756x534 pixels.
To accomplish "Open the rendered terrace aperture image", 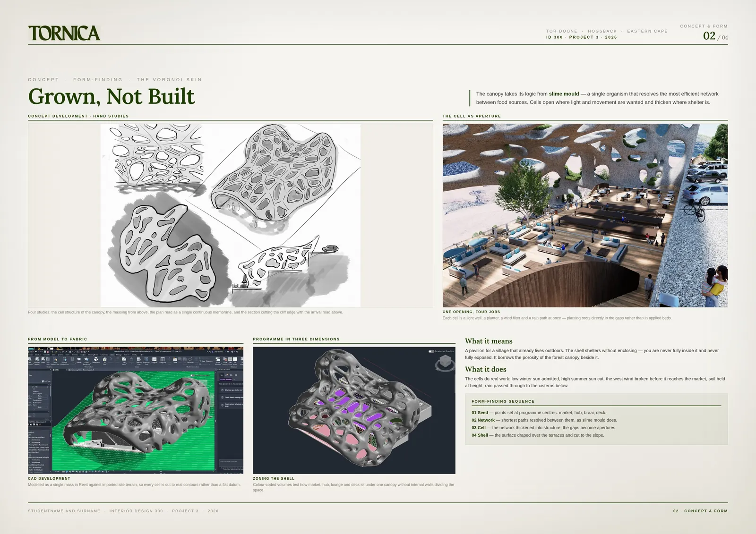I will click(585, 215).
